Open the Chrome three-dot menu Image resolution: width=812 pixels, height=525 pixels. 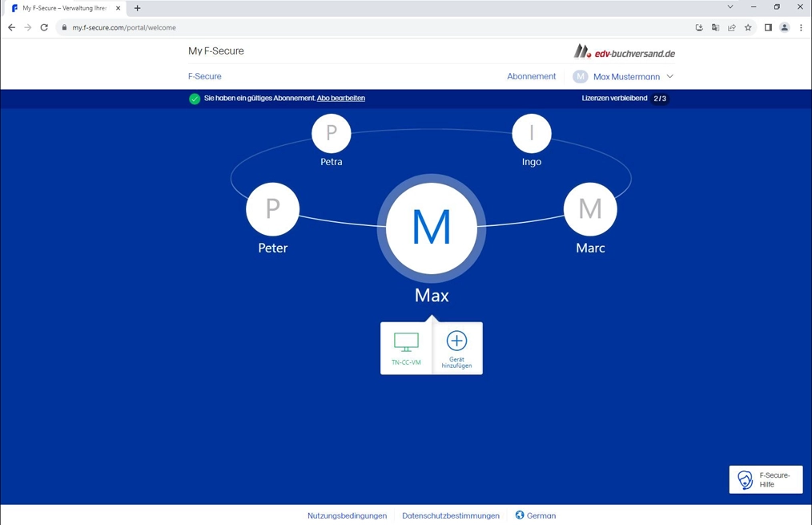click(x=801, y=27)
